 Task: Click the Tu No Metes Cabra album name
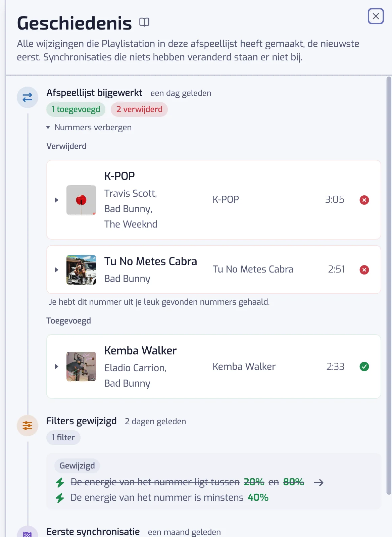click(x=253, y=269)
